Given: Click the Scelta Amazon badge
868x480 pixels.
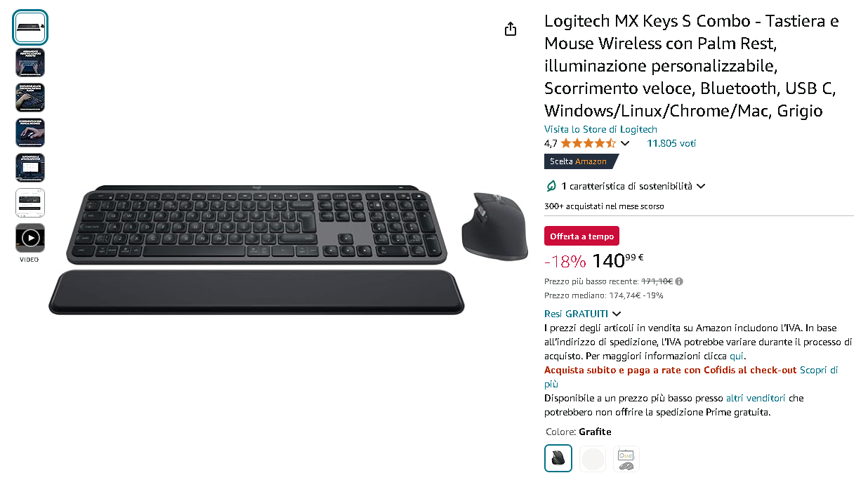Looking at the screenshot, I should 581,161.
